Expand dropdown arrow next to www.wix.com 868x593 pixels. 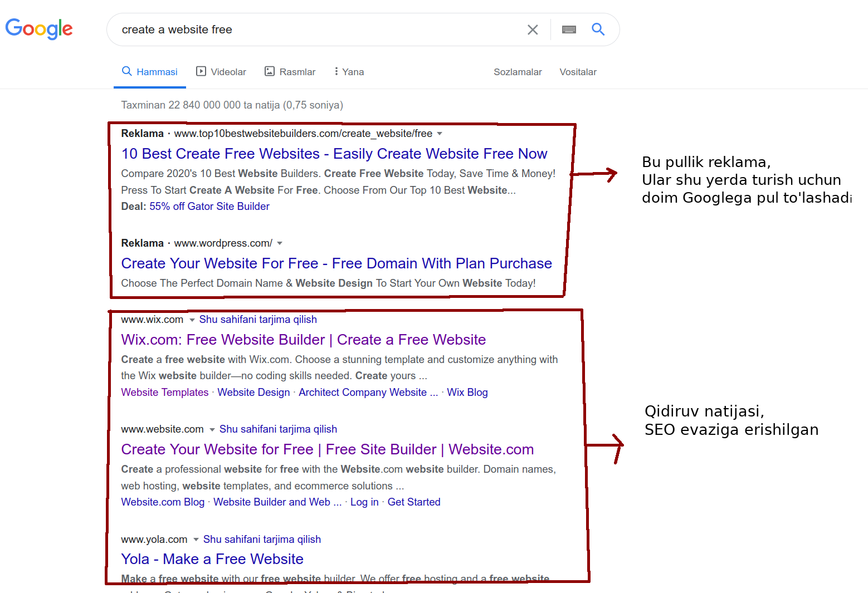point(192,320)
